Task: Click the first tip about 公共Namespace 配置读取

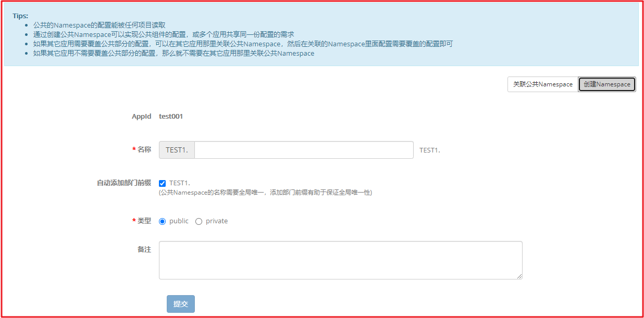Action: click(x=99, y=24)
